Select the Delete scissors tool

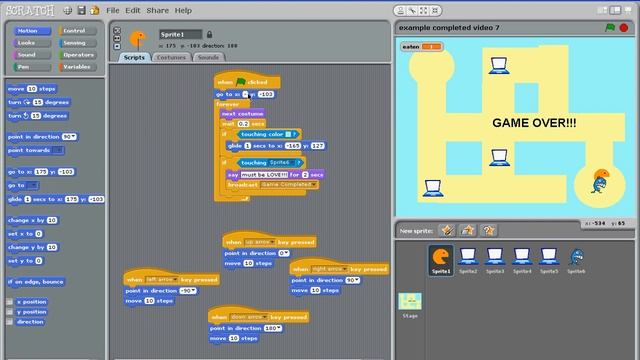coord(412,11)
